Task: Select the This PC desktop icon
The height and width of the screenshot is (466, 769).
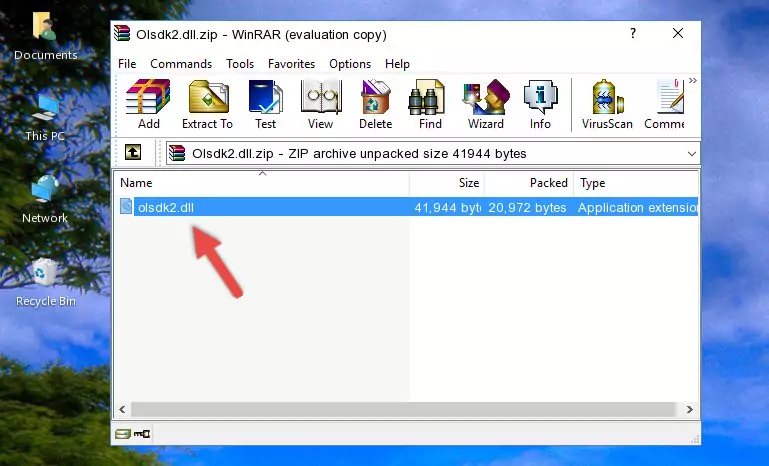Action: coord(45,118)
